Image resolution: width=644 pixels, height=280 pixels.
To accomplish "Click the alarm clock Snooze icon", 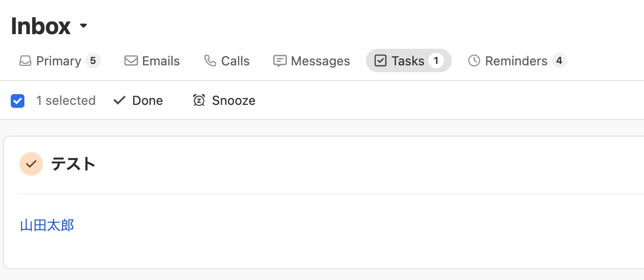I will click(x=199, y=100).
